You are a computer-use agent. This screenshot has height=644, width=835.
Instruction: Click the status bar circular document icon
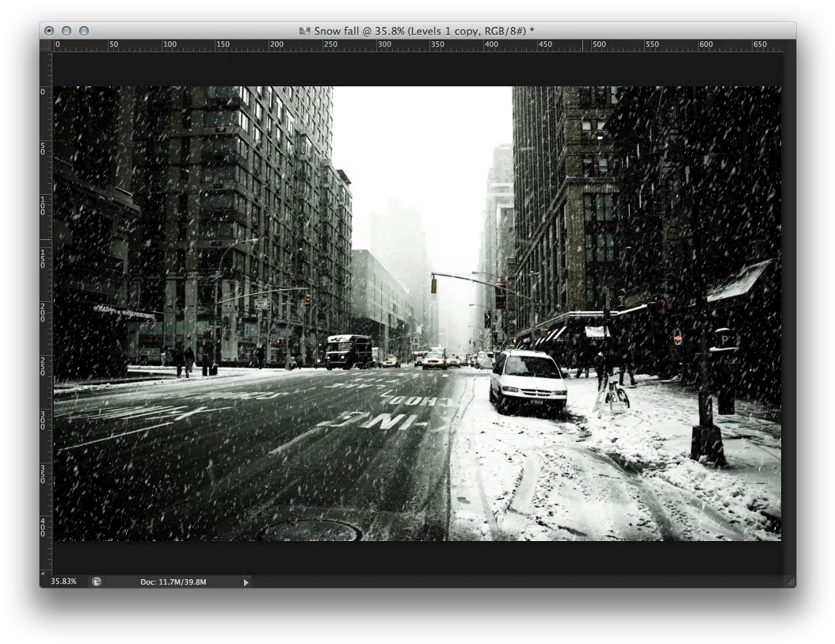97,581
